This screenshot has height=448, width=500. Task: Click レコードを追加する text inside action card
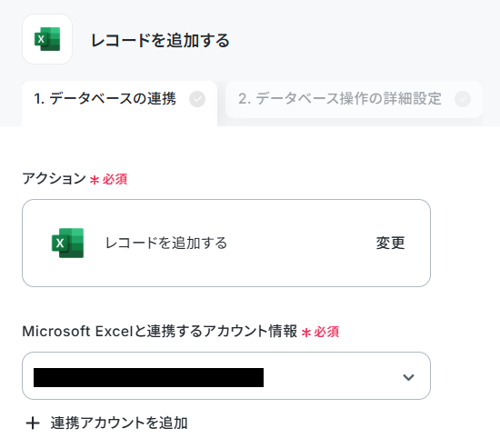(x=166, y=243)
